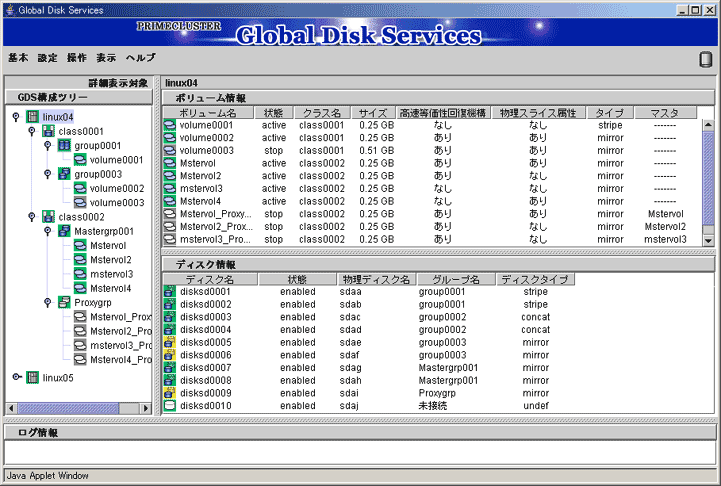The height and width of the screenshot is (486, 721).
Task: Collapse the class0001 tree node
Action: tap(32, 131)
